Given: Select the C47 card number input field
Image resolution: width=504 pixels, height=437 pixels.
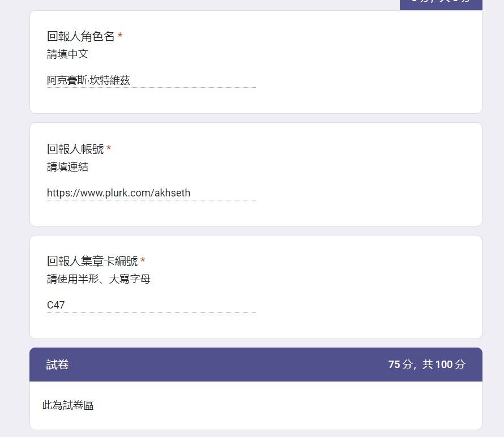Looking at the screenshot, I should [151, 305].
